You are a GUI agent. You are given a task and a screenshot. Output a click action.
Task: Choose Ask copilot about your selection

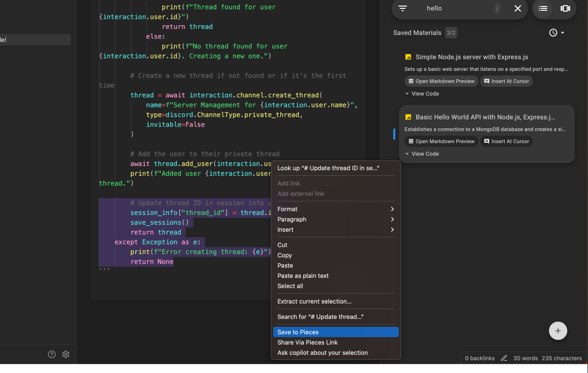point(336,352)
